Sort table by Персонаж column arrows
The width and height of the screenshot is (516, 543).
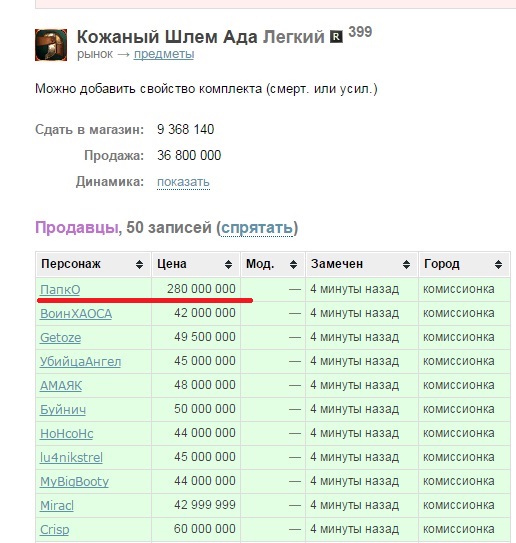click(139, 265)
